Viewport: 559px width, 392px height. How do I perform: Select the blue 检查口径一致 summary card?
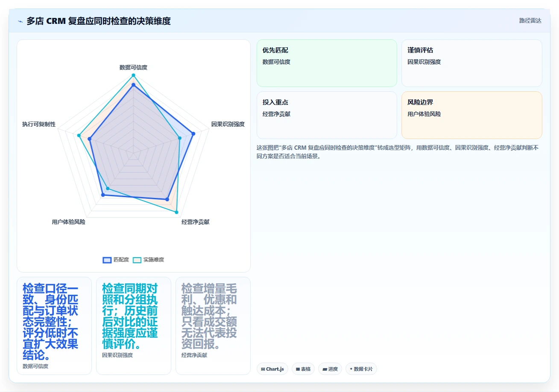[54, 326]
